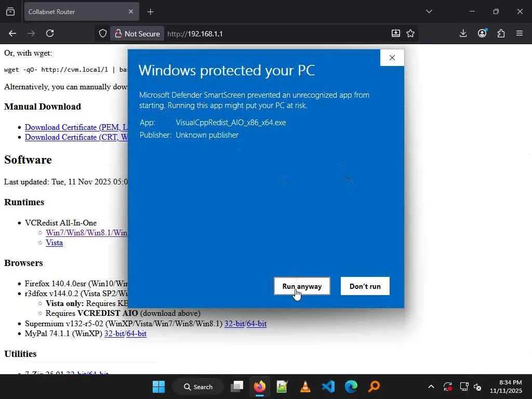The image size is (532, 399).
Task: Open the Win7/Win8/Win8.1 VCRedist link
Action: (x=87, y=233)
